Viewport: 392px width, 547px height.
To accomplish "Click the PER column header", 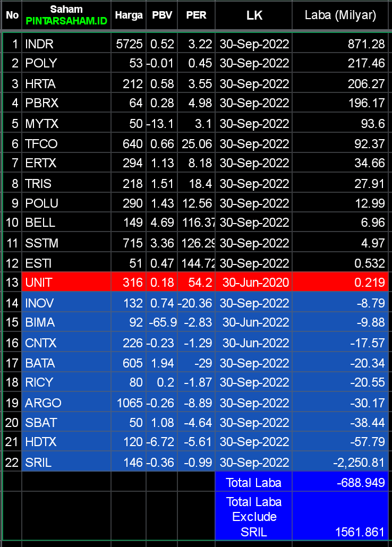I will [x=196, y=15].
